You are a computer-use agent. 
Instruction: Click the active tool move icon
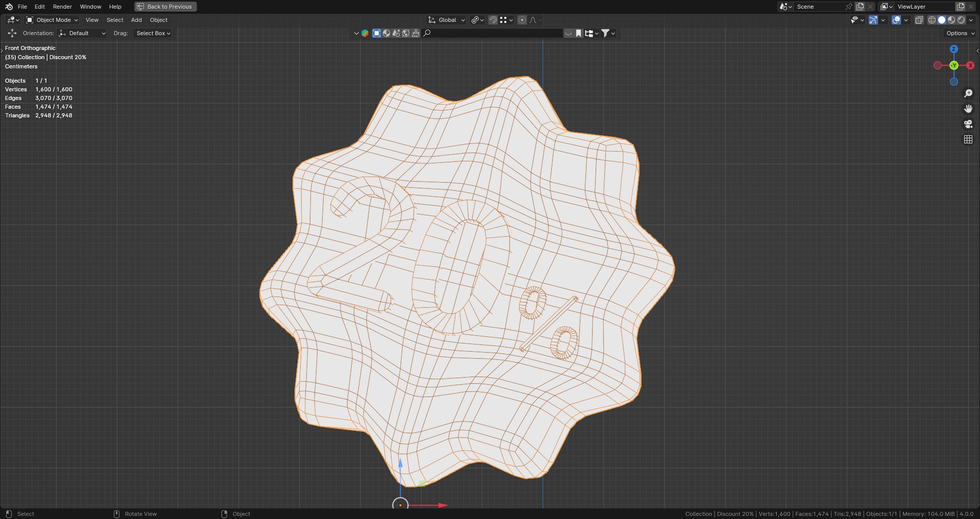(x=12, y=33)
